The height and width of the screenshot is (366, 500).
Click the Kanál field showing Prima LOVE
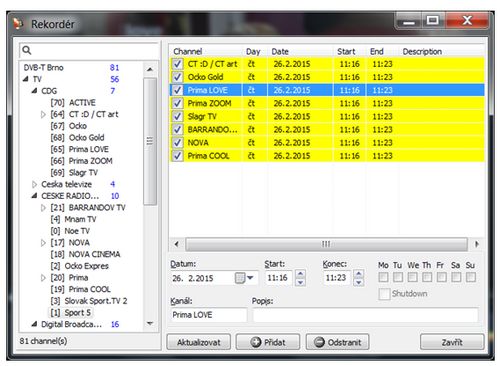tap(209, 315)
